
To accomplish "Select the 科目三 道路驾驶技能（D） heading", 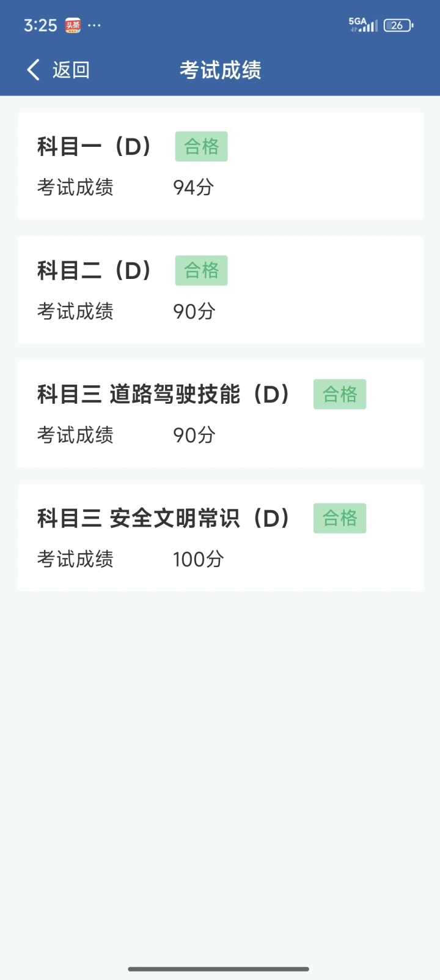I will point(164,394).
